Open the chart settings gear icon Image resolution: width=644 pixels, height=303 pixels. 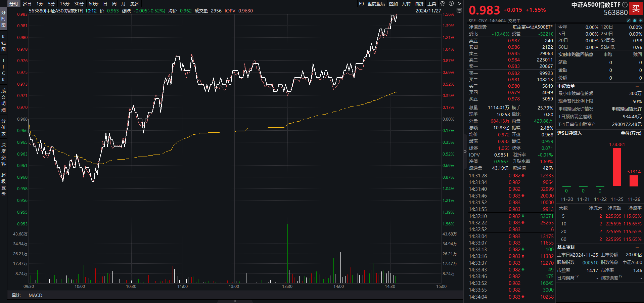(443, 4)
